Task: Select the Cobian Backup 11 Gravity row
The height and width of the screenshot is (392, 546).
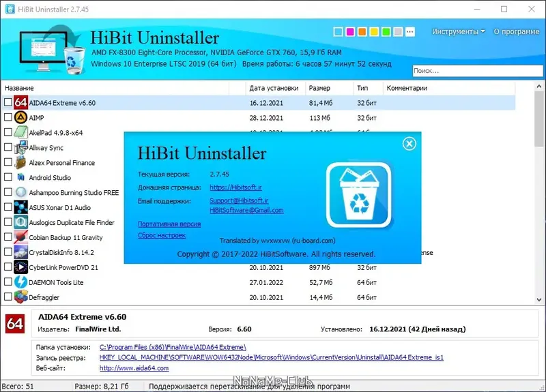Action: (63, 237)
